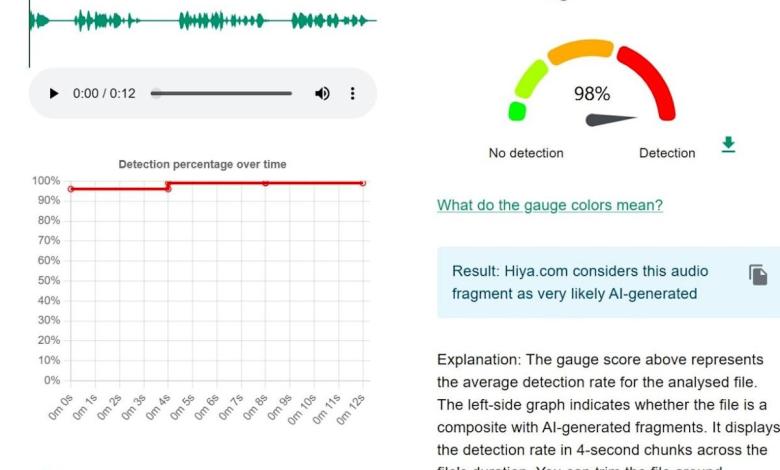Click the 98% gauge score value

coord(591,94)
